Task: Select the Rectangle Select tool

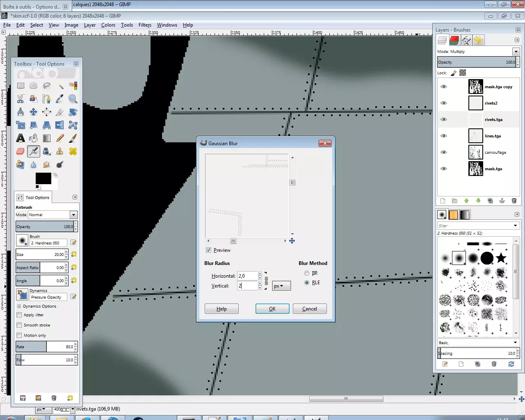Action: coord(21,86)
